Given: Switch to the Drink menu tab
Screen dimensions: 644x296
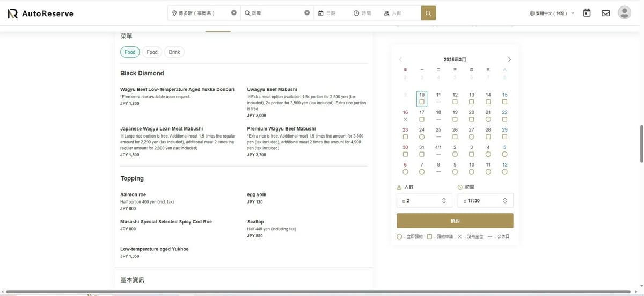Looking at the screenshot, I should click(174, 52).
